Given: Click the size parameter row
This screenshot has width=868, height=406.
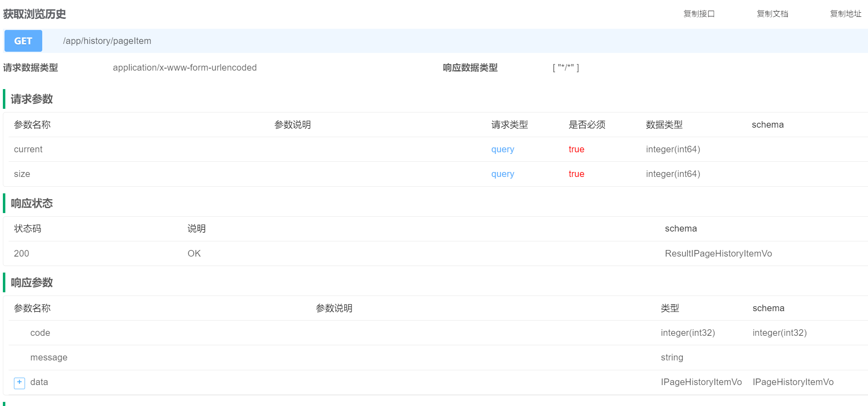Looking at the screenshot, I should [x=22, y=174].
